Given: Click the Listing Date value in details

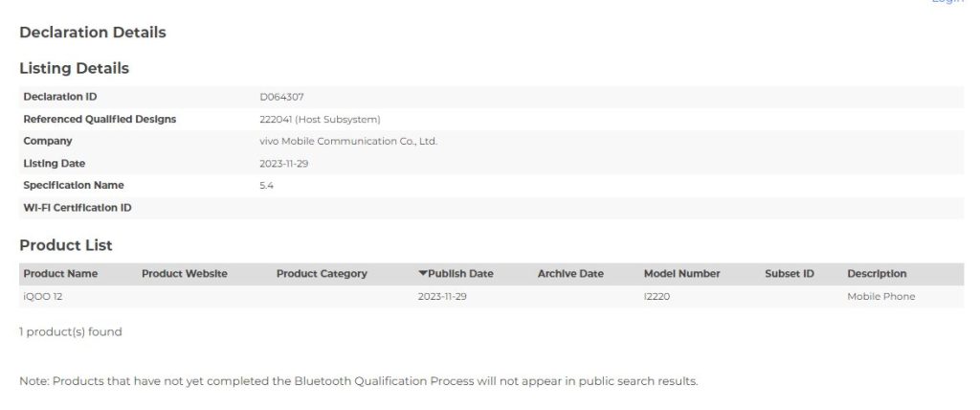Looking at the screenshot, I should 283,164.
